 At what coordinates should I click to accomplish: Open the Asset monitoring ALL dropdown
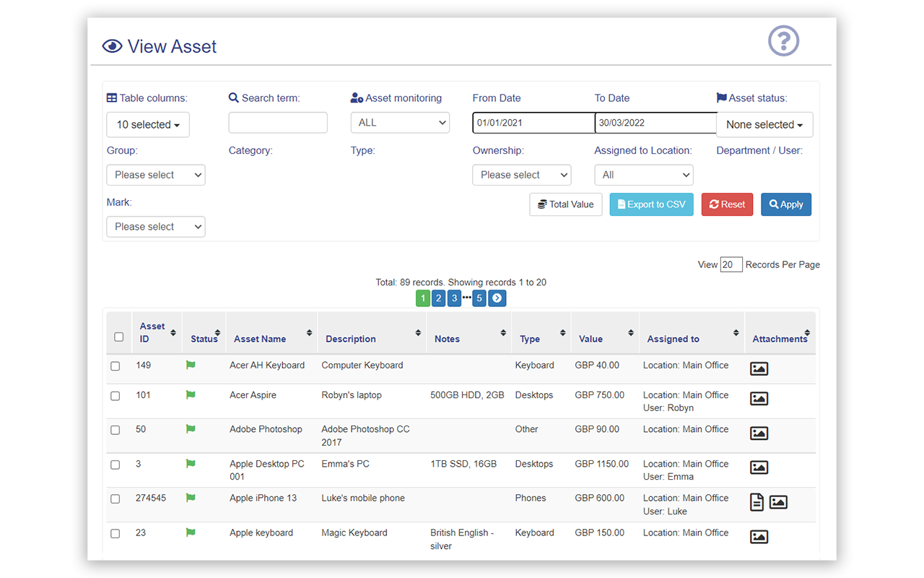click(400, 123)
